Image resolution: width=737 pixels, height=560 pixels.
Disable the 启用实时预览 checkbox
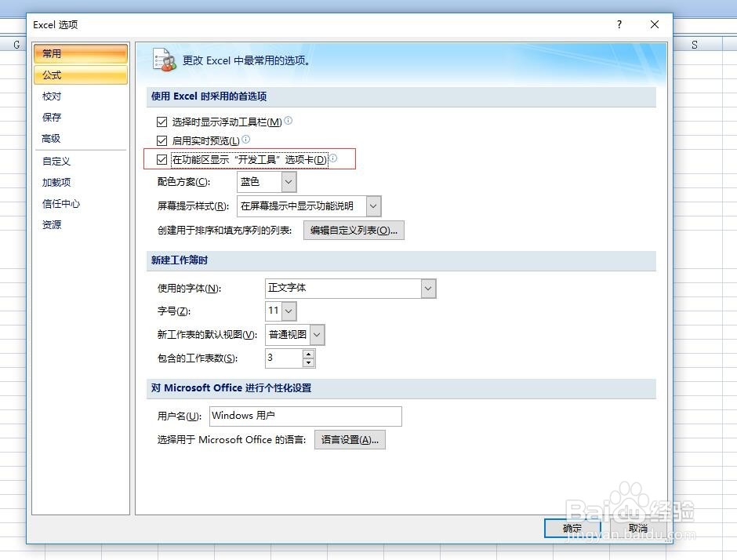162,140
